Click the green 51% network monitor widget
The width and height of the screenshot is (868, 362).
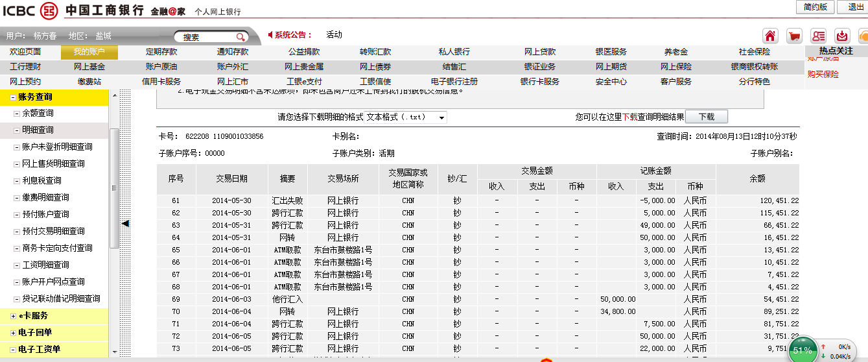click(802, 350)
